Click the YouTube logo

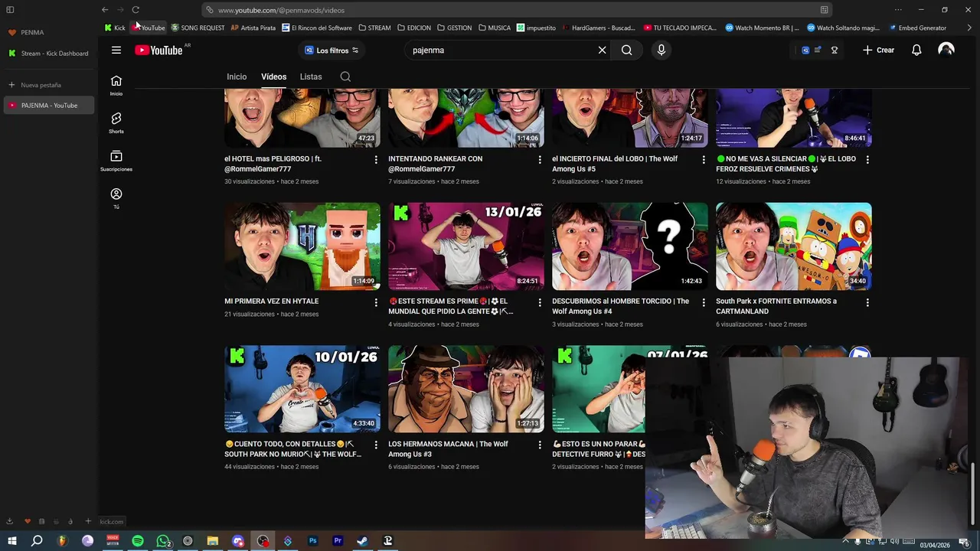(x=159, y=51)
